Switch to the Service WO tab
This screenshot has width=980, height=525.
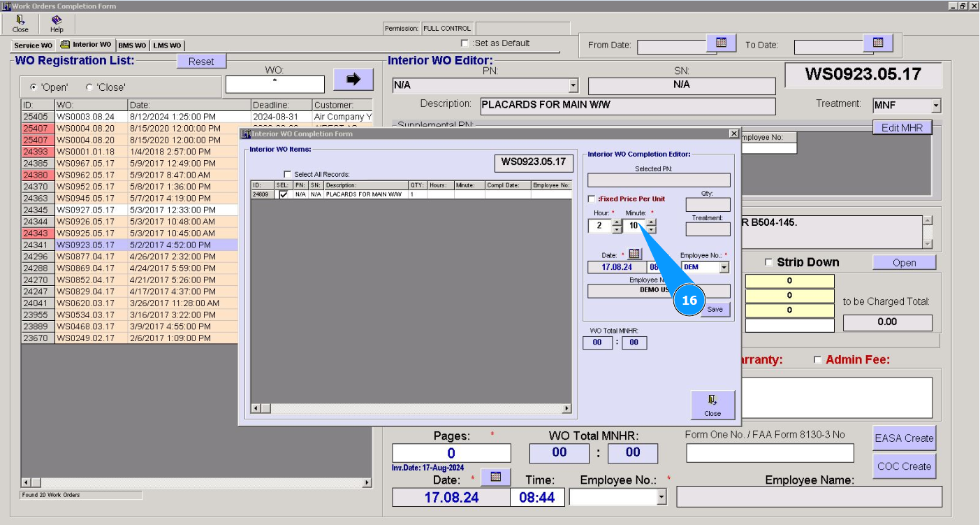pyautogui.click(x=33, y=45)
